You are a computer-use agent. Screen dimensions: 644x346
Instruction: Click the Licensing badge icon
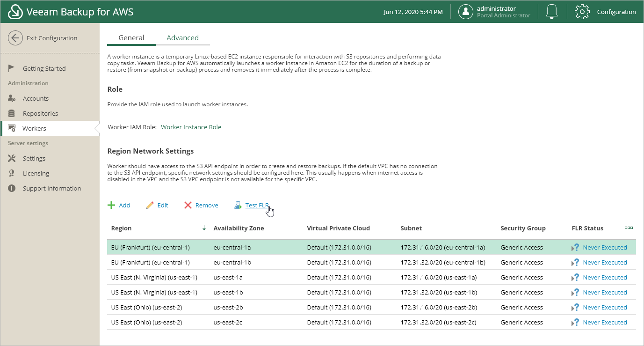click(x=12, y=173)
